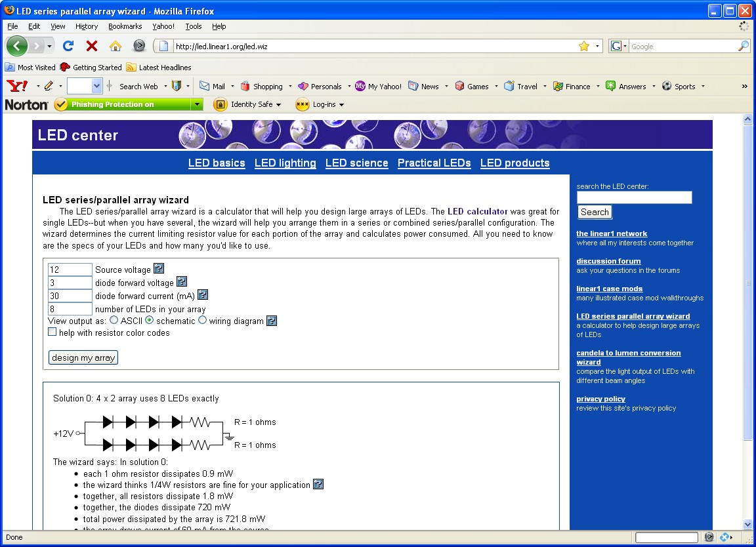Screen dimensions: 756x547
Task: Open the discussion forum link
Action: [608, 261]
